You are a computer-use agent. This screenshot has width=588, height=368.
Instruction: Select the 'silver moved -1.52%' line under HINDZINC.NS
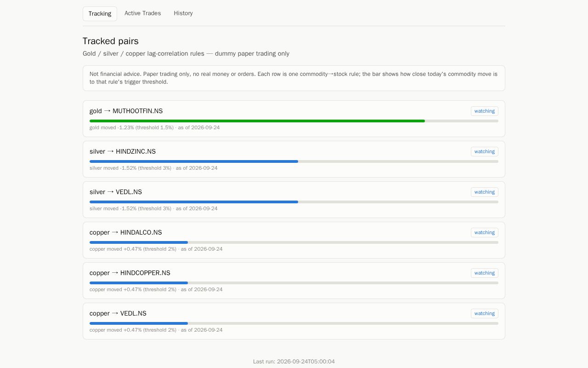153,168
